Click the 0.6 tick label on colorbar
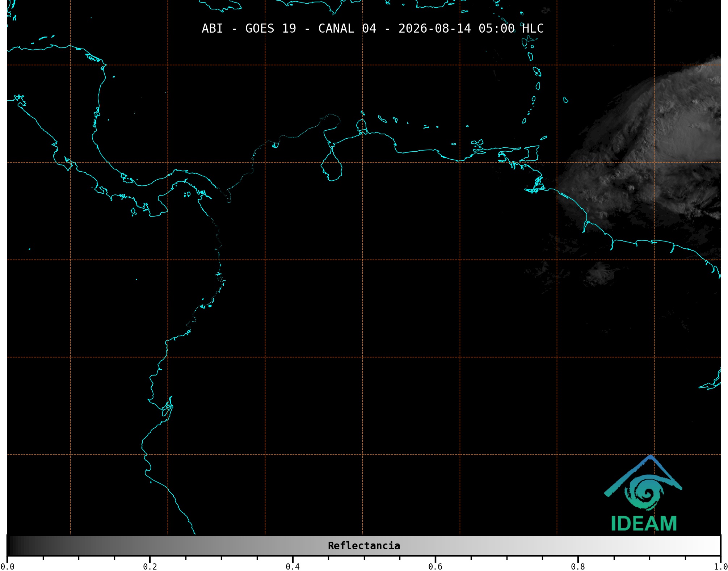Screen dimensions: 728x571 point(435,567)
